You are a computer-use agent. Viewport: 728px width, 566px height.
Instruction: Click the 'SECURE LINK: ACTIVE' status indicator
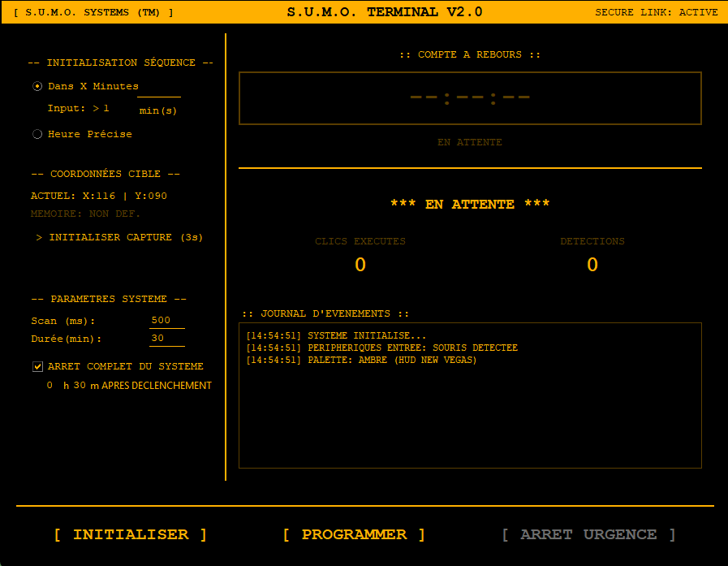(x=656, y=12)
